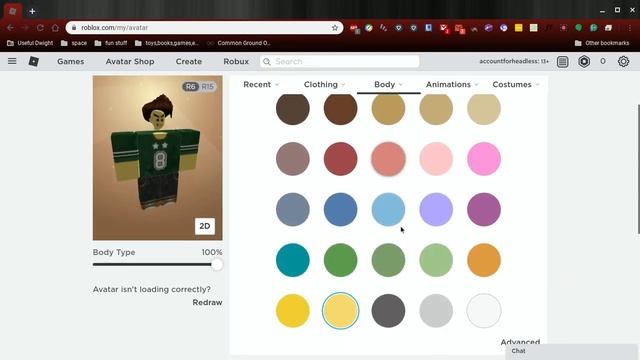Click the Redraw avatar link
The width and height of the screenshot is (640, 360).
pyautogui.click(x=207, y=302)
